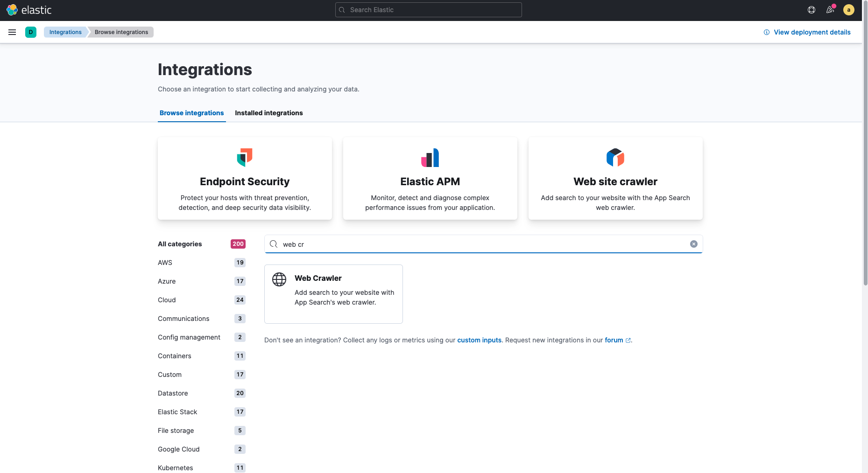Clear the integration search field
The width and height of the screenshot is (868, 473).
point(693,243)
